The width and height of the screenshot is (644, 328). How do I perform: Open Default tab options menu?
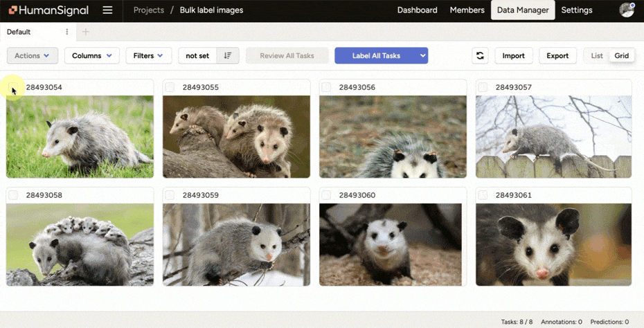[x=67, y=32]
